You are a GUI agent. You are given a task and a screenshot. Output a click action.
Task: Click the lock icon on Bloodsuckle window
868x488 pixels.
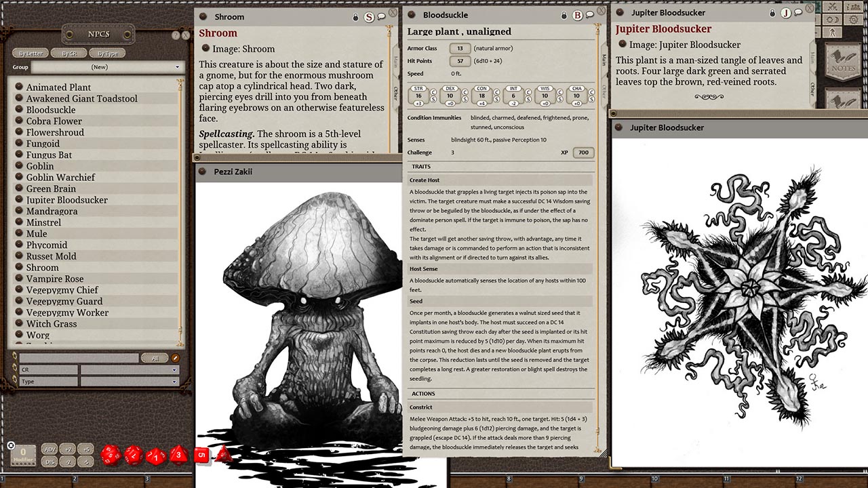pos(564,15)
